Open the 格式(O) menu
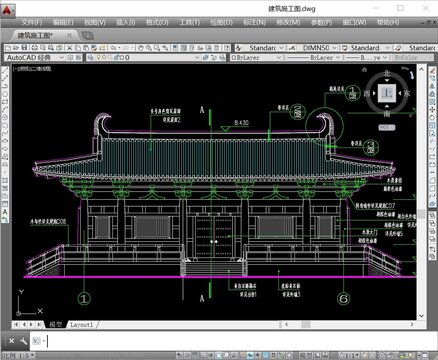This screenshot has width=438, height=360. pyautogui.click(x=157, y=22)
